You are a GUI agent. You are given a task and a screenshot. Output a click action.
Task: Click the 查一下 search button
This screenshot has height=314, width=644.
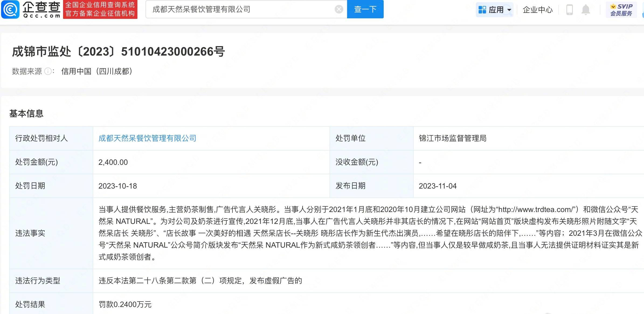pyautogui.click(x=365, y=9)
